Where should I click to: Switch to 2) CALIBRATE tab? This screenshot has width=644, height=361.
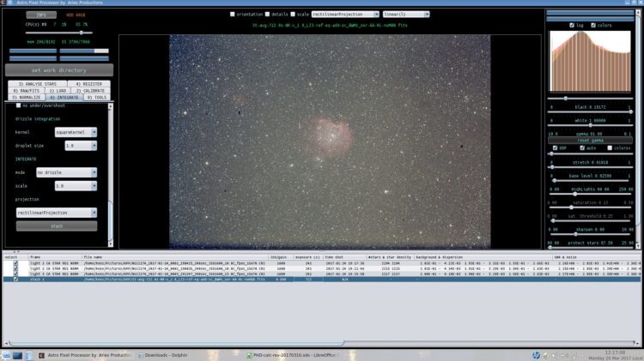(90, 91)
